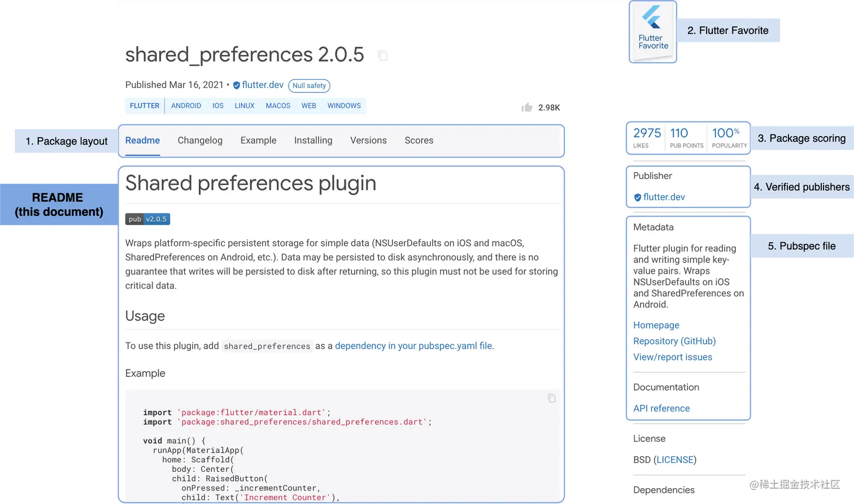Click the Usage heading
854x504 pixels.
[145, 316]
